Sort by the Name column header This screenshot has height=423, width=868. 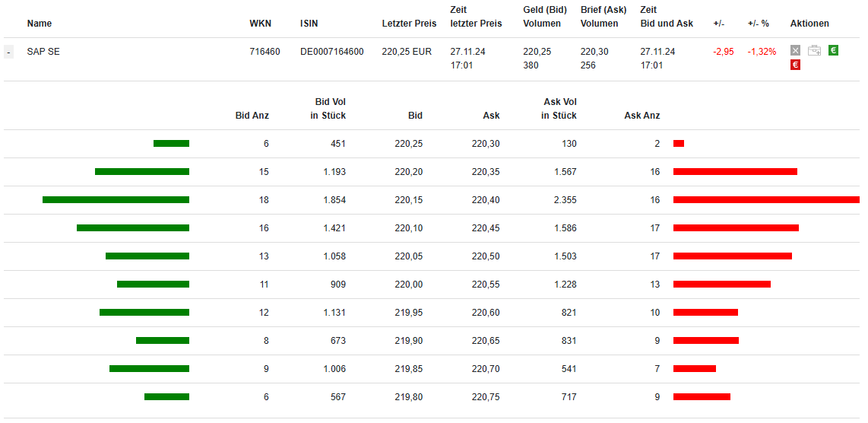(40, 24)
